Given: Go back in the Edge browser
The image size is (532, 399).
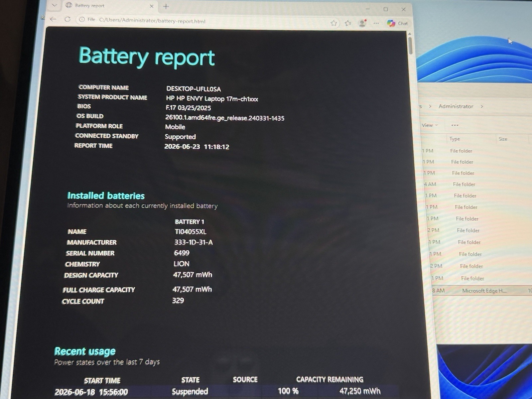Looking at the screenshot, I should pyautogui.click(x=53, y=19).
